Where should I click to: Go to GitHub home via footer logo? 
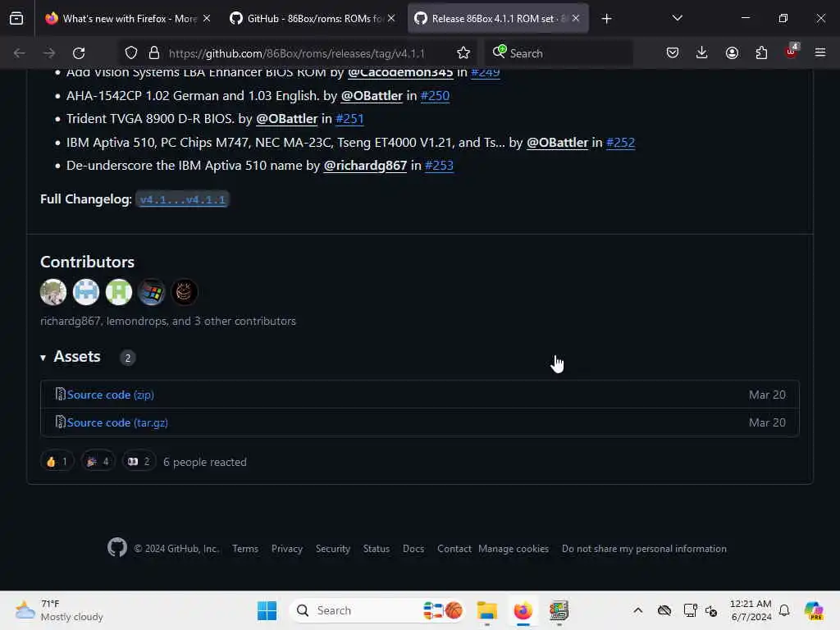(x=116, y=548)
